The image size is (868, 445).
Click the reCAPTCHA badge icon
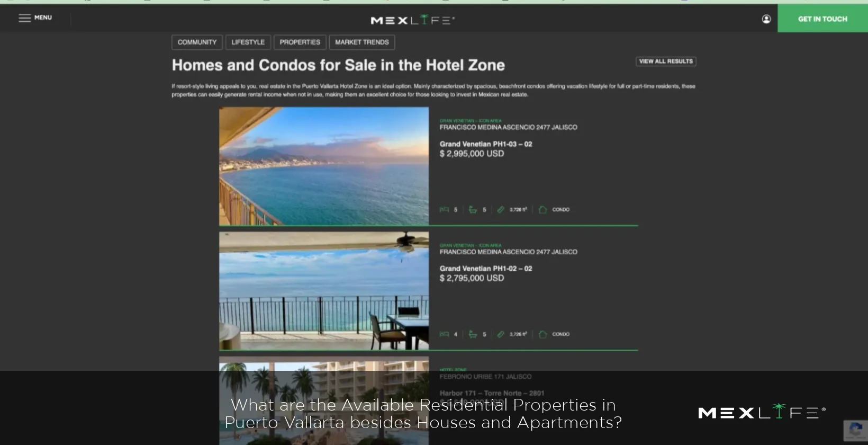(x=855, y=429)
